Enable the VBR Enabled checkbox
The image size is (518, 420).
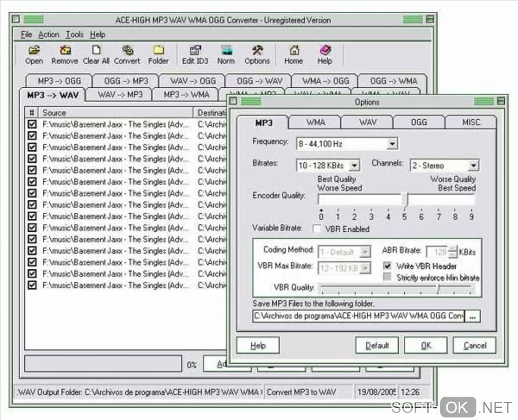click(x=316, y=229)
